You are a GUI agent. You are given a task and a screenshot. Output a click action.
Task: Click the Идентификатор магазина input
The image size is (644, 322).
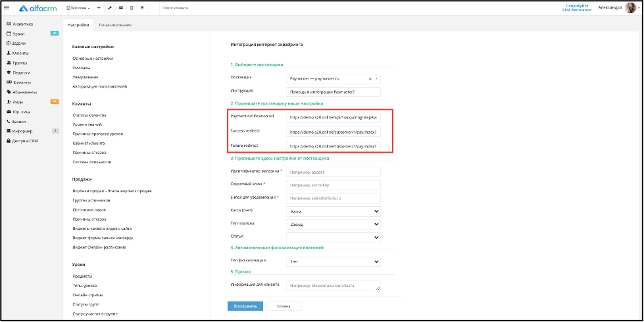click(x=333, y=172)
